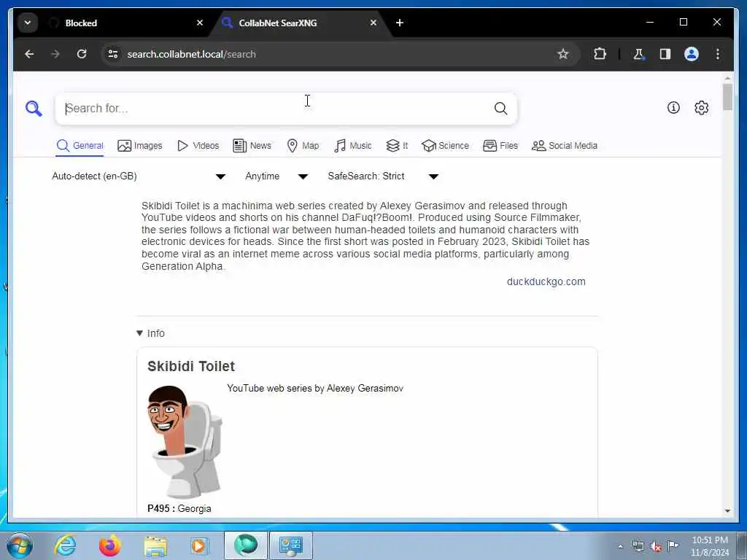Click the taskbar clock showing 10:51 PM
The image size is (747, 560).
[710, 546]
